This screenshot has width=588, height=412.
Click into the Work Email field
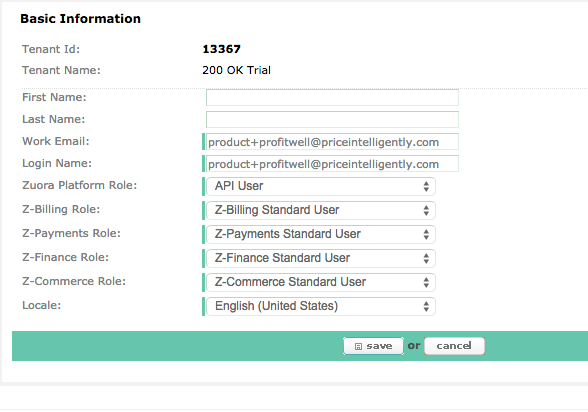point(332,142)
